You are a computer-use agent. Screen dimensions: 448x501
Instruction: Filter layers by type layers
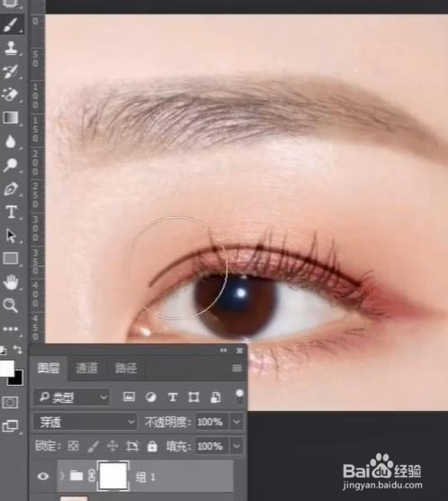tap(173, 398)
